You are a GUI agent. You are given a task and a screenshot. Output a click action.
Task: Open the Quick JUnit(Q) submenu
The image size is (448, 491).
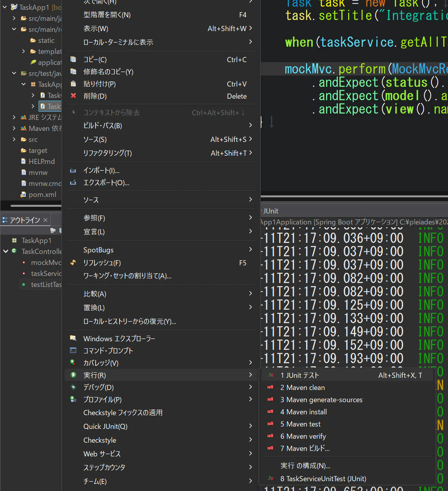(x=161, y=427)
